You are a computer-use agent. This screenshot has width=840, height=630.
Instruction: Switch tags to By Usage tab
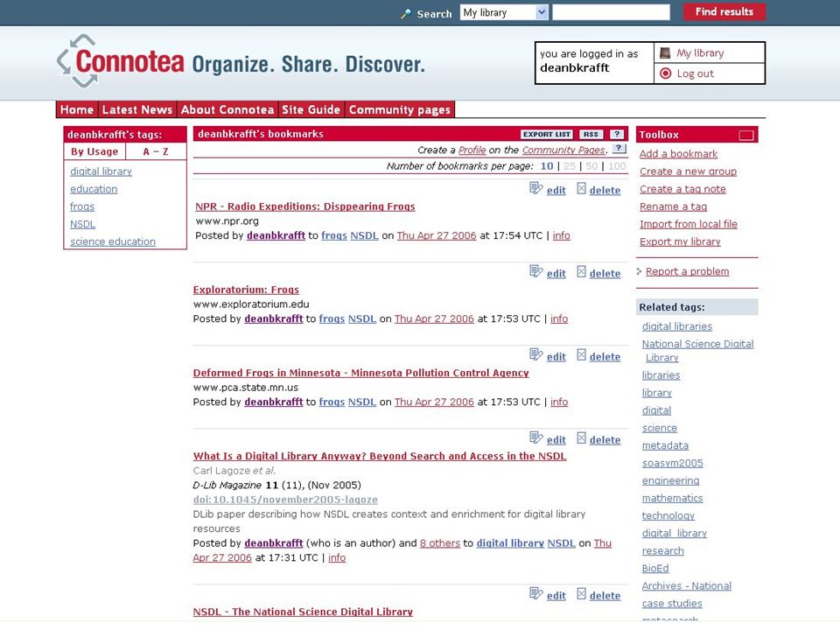(94, 151)
